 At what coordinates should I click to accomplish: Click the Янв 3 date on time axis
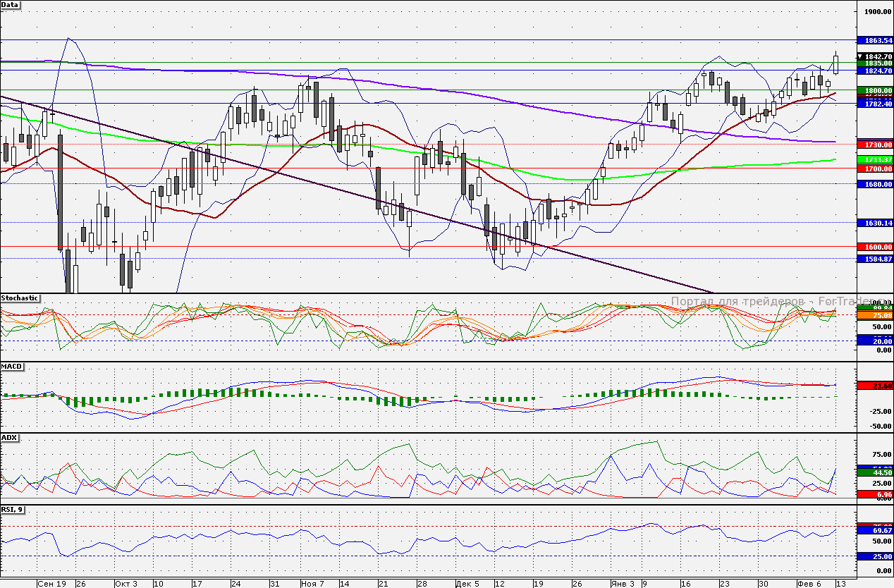pyautogui.click(x=620, y=584)
